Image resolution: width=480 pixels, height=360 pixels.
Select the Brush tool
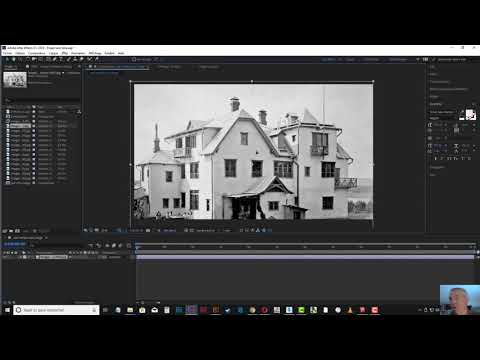point(69,59)
